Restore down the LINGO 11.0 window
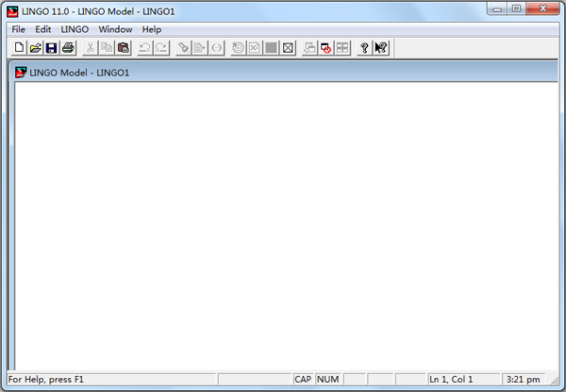The image size is (566, 392). (517, 8)
